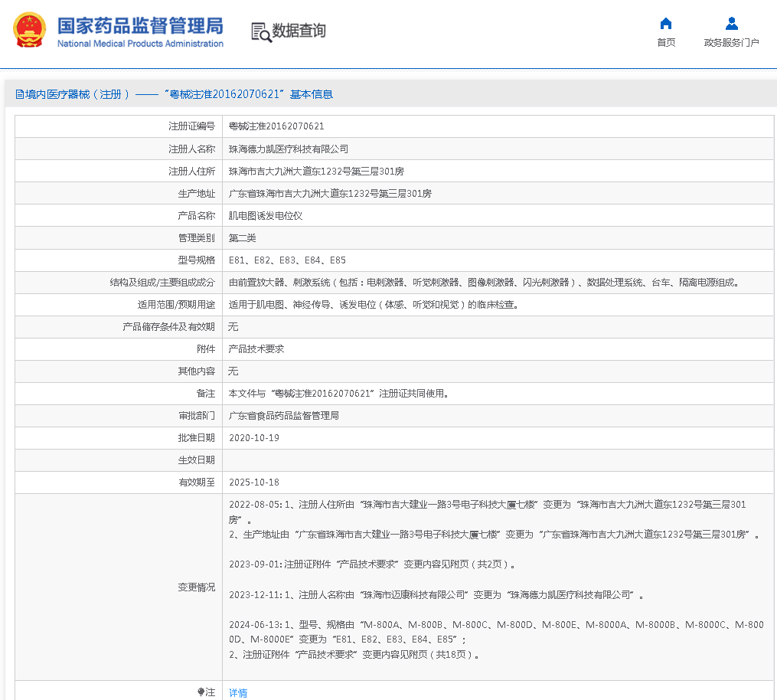Click the expiry date 2025-10-18
The image size is (777, 700).
tap(254, 482)
